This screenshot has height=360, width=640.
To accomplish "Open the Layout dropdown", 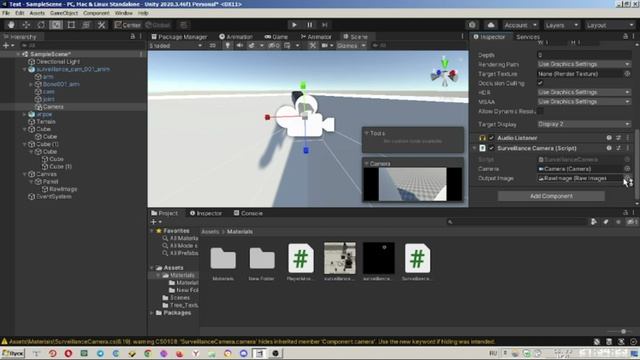I will [x=610, y=25].
